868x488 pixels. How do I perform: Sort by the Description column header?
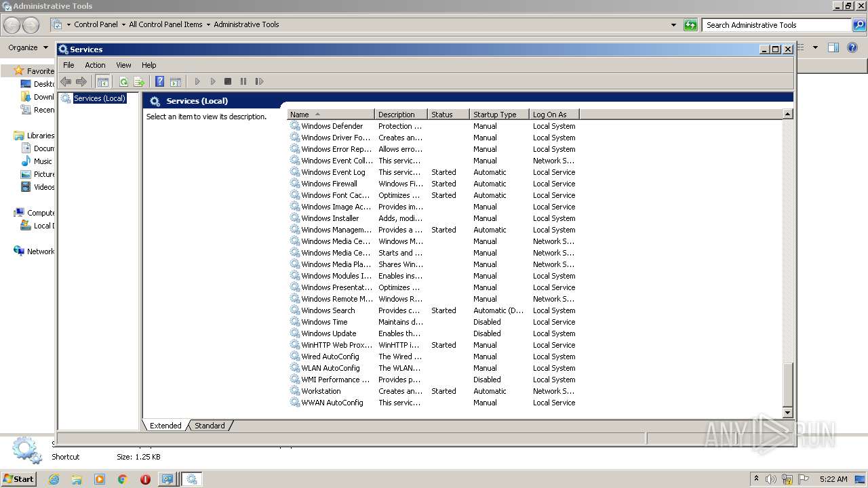[x=401, y=115]
